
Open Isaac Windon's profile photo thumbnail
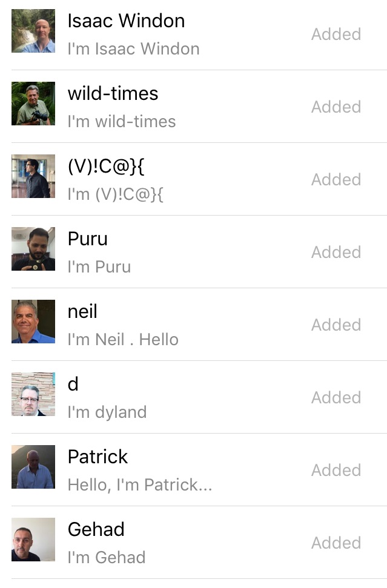tap(33, 31)
